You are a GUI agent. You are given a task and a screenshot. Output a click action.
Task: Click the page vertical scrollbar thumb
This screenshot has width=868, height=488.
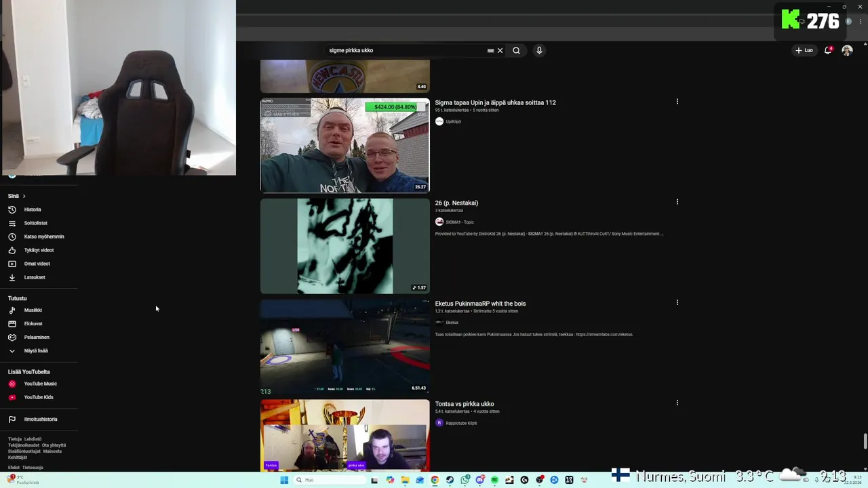point(865,441)
